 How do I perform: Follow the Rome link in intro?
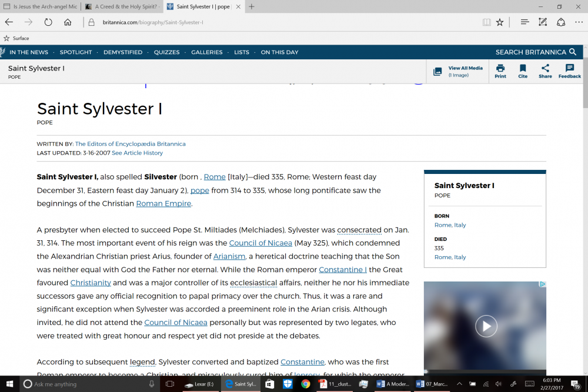click(215, 177)
